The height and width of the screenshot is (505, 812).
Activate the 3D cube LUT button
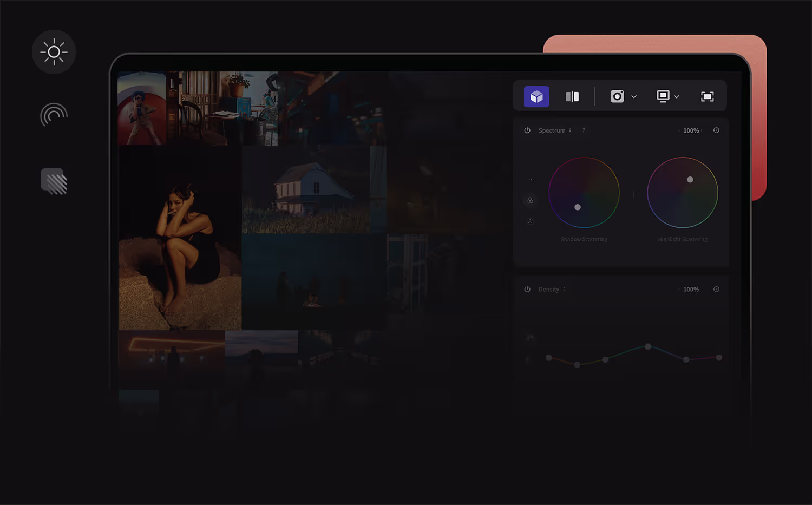[536, 96]
